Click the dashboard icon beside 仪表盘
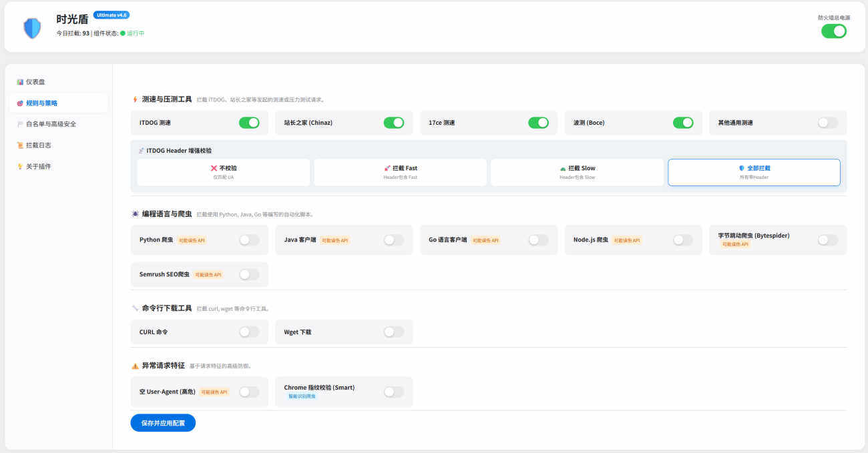The image size is (868, 453). [20, 82]
